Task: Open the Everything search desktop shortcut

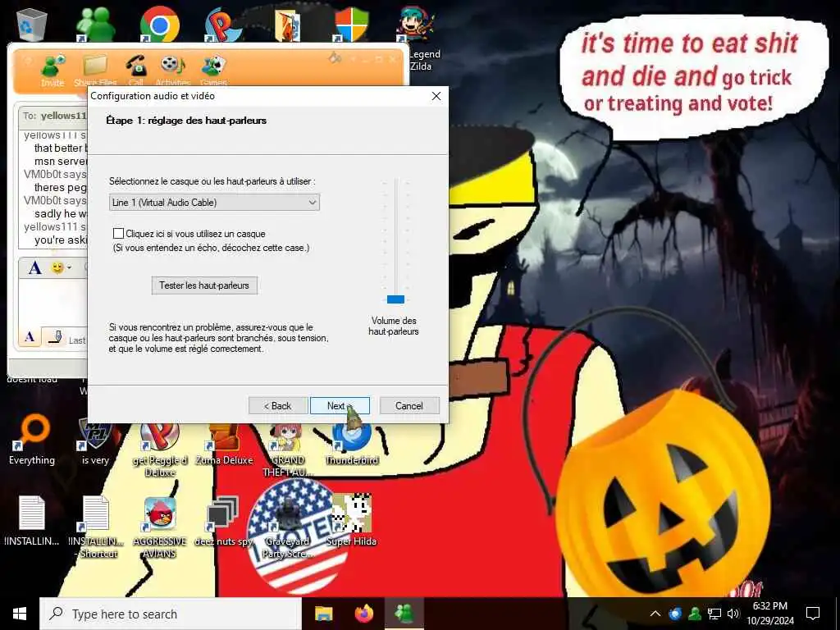Action: (32, 440)
